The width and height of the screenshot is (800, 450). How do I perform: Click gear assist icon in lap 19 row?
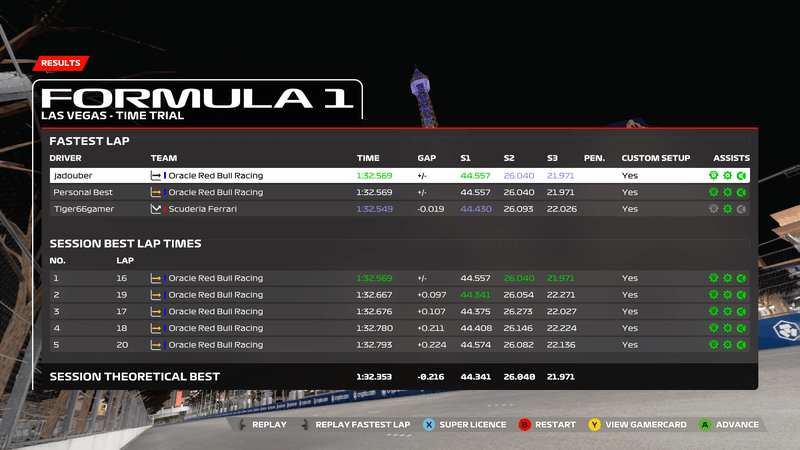[x=728, y=295]
